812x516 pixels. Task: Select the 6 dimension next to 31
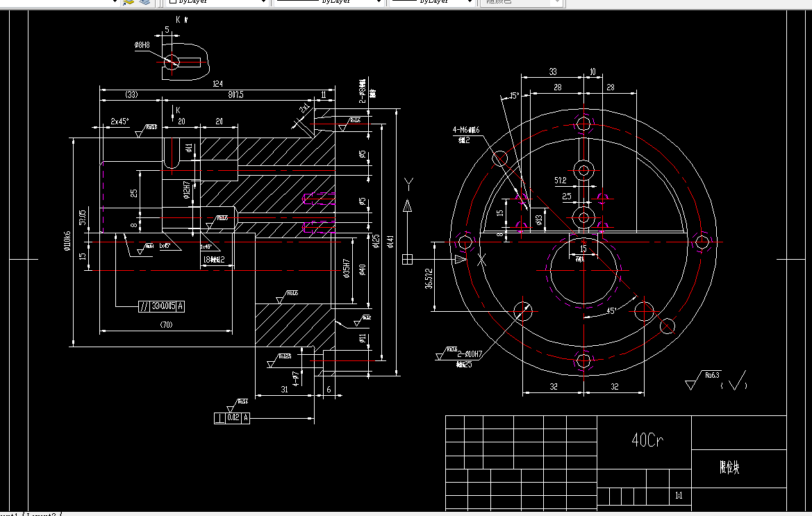pos(329,389)
